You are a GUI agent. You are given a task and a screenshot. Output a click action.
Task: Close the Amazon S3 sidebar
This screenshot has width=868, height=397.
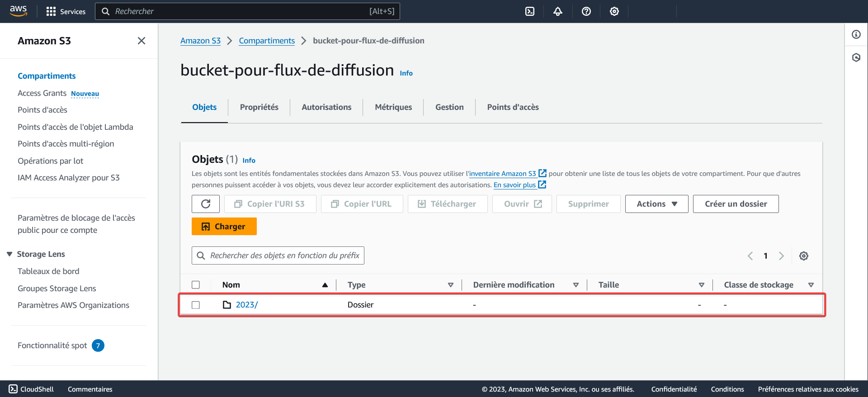[x=142, y=41]
